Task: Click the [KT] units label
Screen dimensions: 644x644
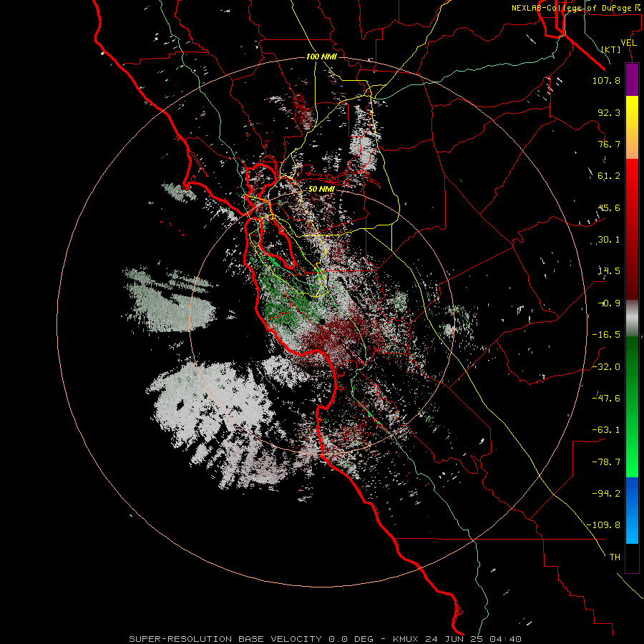Action: tap(610, 49)
